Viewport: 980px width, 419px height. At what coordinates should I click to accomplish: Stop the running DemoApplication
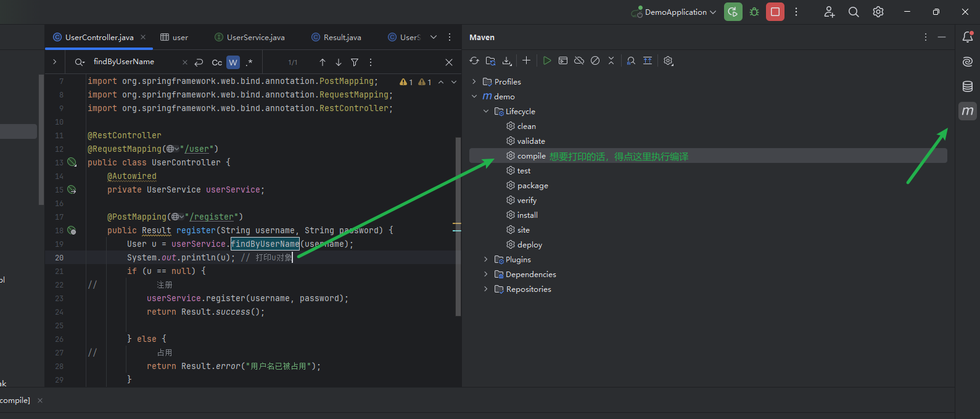[x=775, y=12]
